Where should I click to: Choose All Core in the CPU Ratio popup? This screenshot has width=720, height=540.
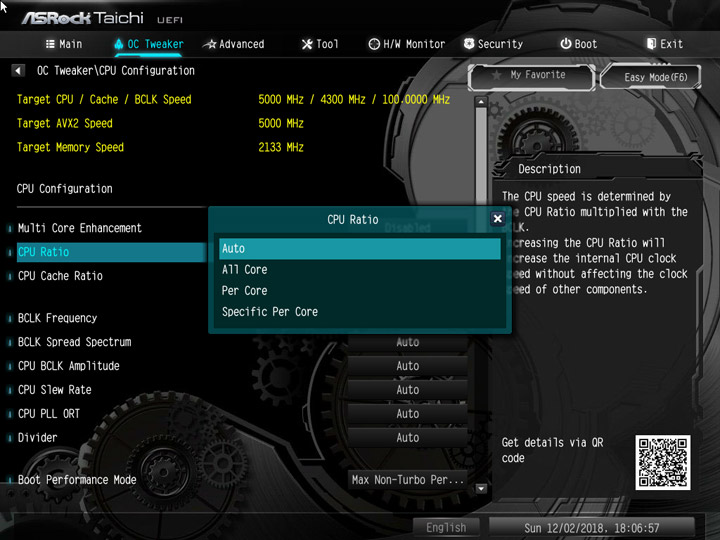(360, 270)
